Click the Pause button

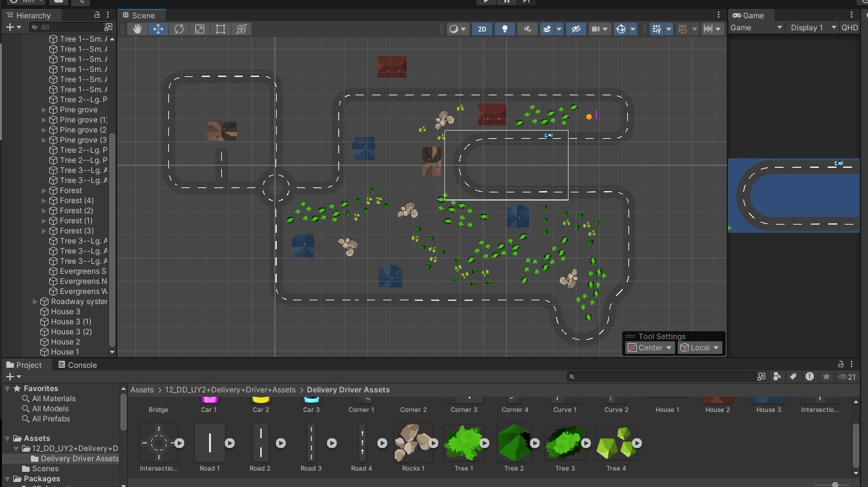tap(506, 2)
